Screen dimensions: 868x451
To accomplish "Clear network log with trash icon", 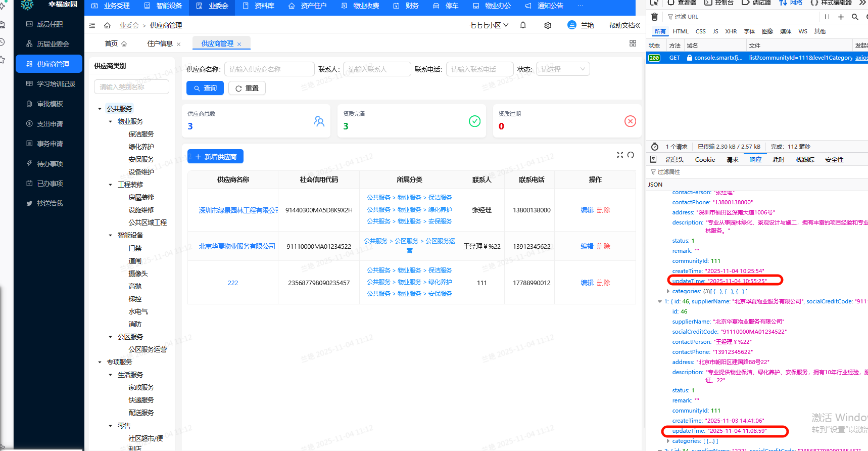I will (654, 17).
